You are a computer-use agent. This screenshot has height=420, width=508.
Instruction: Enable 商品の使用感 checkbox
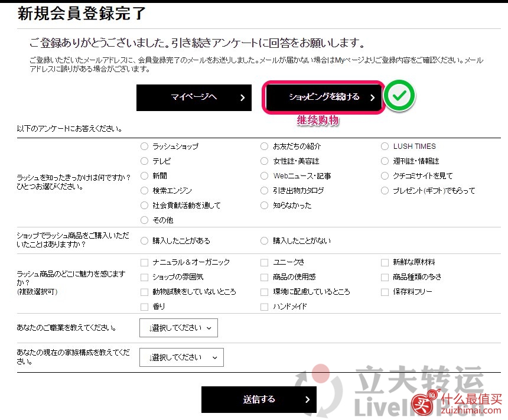(x=265, y=278)
